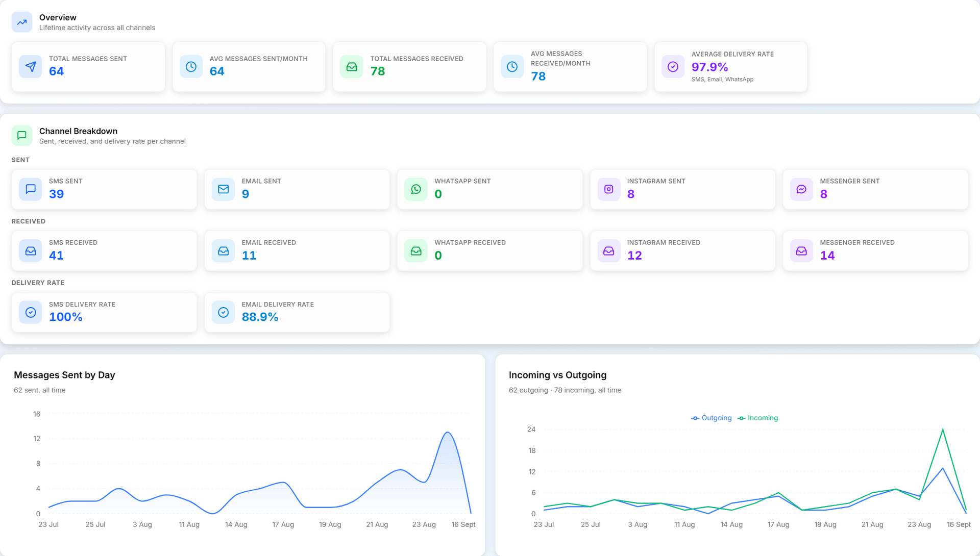Image resolution: width=980 pixels, height=556 pixels.
Task: Click the SMS Received value 41
Action: point(56,256)
